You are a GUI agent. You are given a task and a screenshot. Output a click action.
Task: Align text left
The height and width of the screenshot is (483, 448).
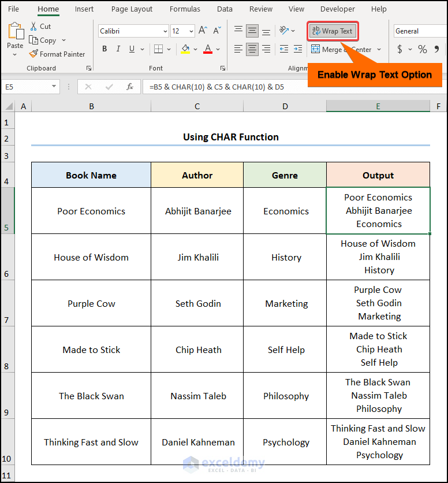[238, 49]
